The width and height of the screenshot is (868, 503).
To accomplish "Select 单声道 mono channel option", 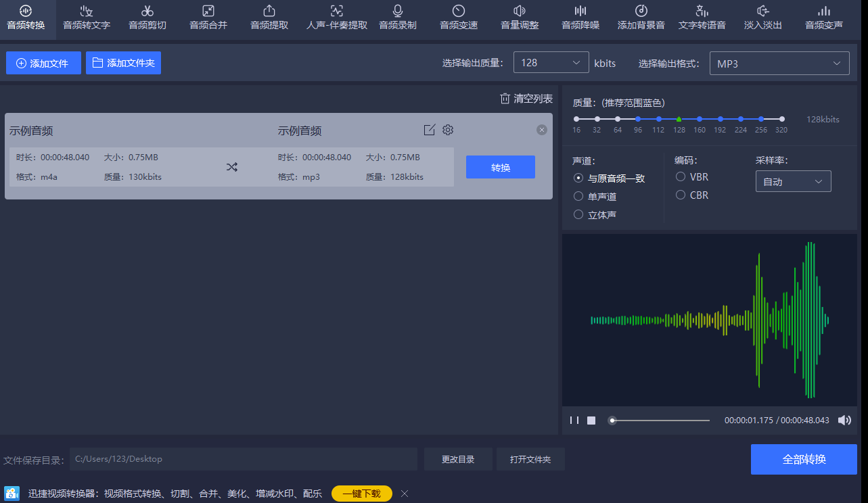I will click(x=595, y=196).
